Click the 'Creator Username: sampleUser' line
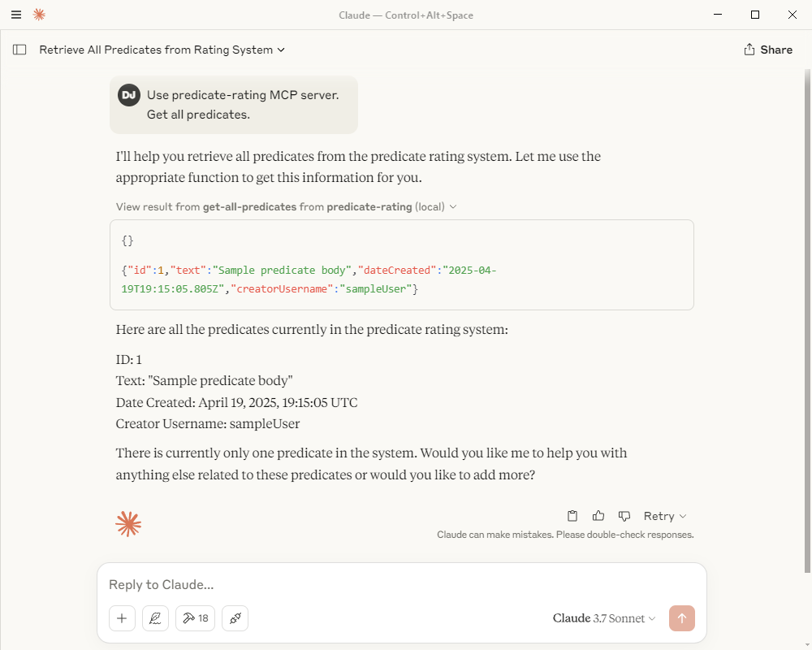 tap(208, 423)
